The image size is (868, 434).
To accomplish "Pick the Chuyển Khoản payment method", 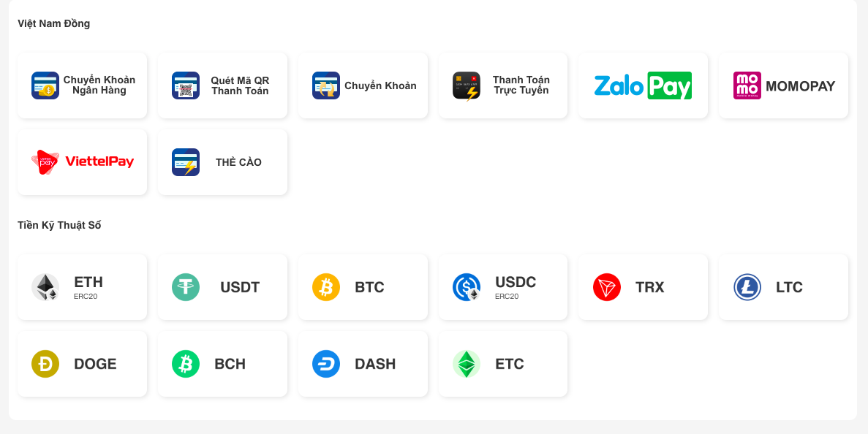I will [363, 85].
